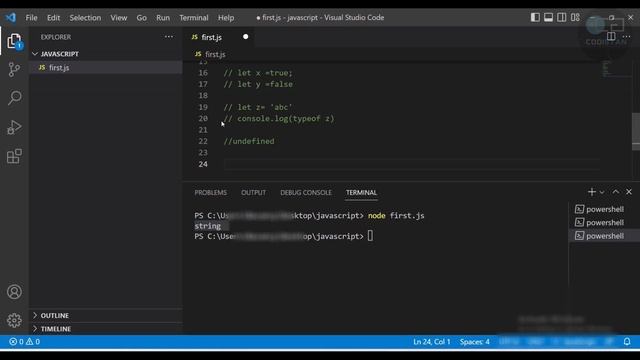Open the Manage gear settings
Viewport: 640px width, 360px height.
pos(14,320)
